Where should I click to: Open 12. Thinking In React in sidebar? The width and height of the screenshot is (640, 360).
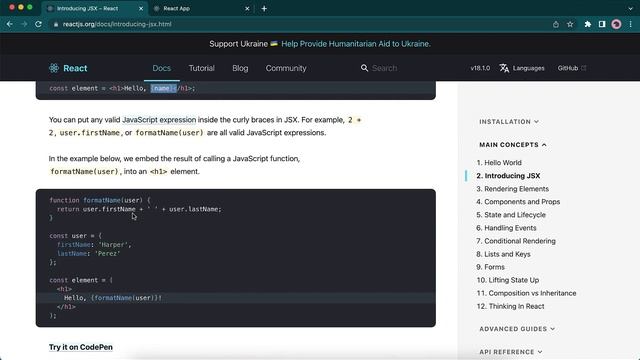[510, 306]
